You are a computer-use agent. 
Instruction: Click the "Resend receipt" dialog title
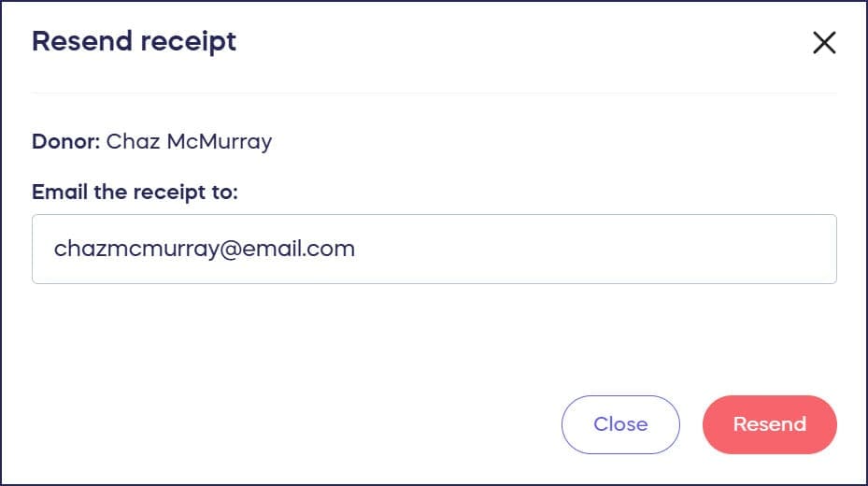135,42
